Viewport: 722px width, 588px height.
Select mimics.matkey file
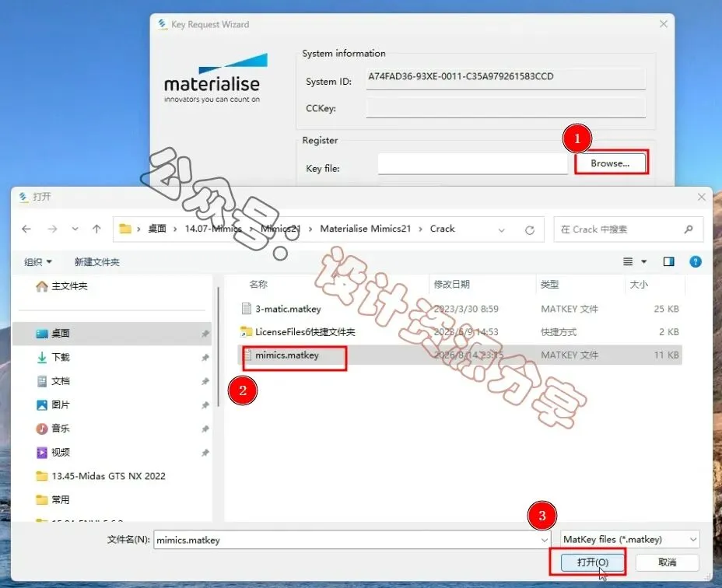287,355
